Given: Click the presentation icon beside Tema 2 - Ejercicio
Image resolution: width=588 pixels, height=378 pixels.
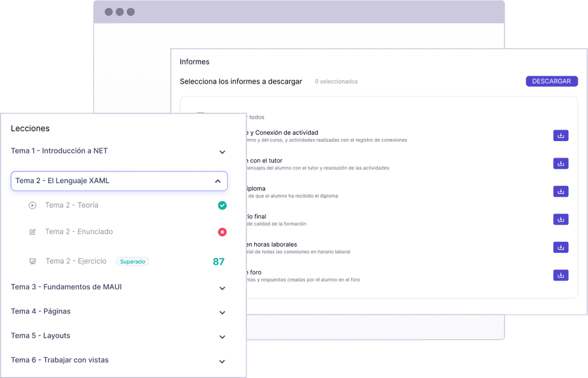Looking at the screenshot, I should pos(33,261).
